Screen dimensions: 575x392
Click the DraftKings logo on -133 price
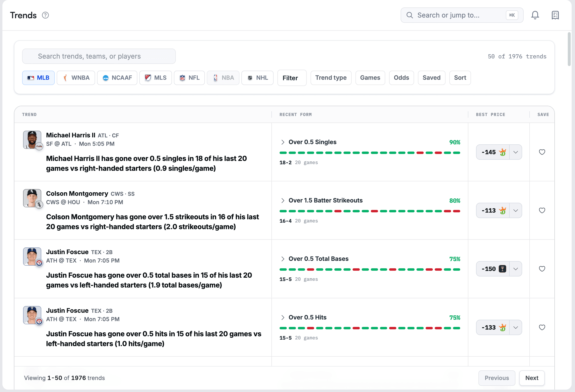[502, 327]
